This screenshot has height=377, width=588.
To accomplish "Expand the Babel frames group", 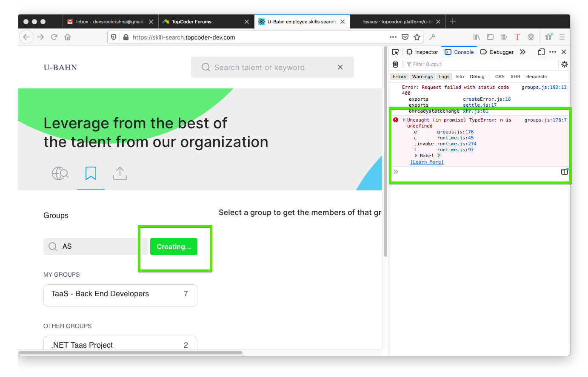I will pyautogui.click(x=416, y=156).
